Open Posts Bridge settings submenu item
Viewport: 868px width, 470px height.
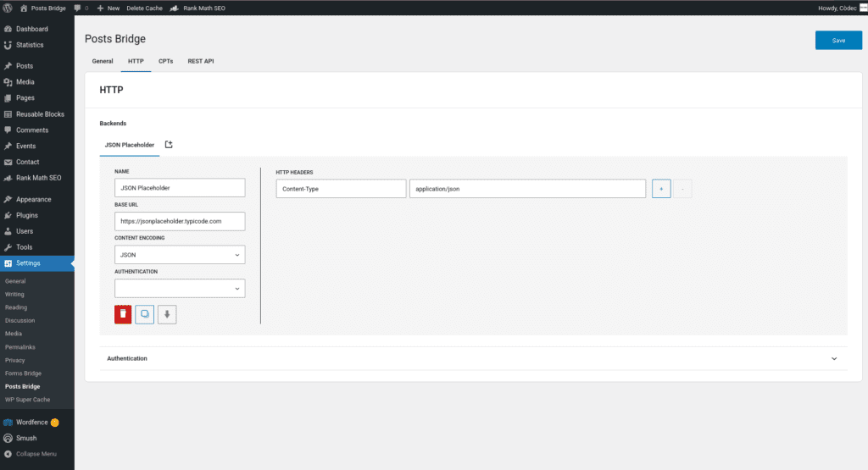pyautogui.click(x=23, y=386)
